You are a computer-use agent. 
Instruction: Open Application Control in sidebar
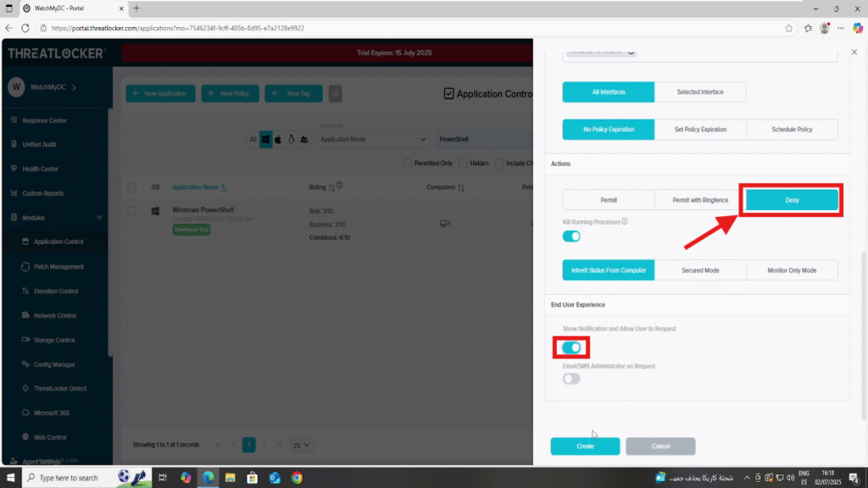tap(58, 241)
